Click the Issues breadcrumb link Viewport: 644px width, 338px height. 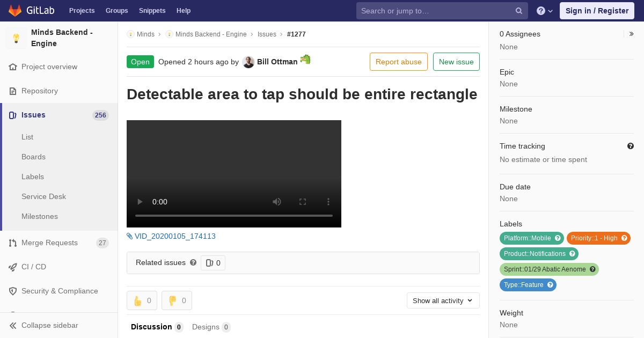click(x=267, y=34)
